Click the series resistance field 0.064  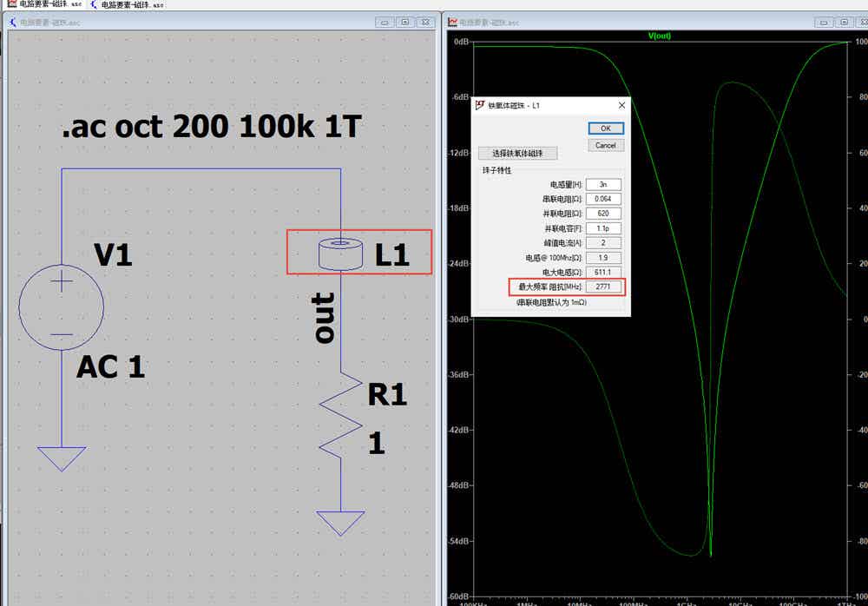(603, 199)
